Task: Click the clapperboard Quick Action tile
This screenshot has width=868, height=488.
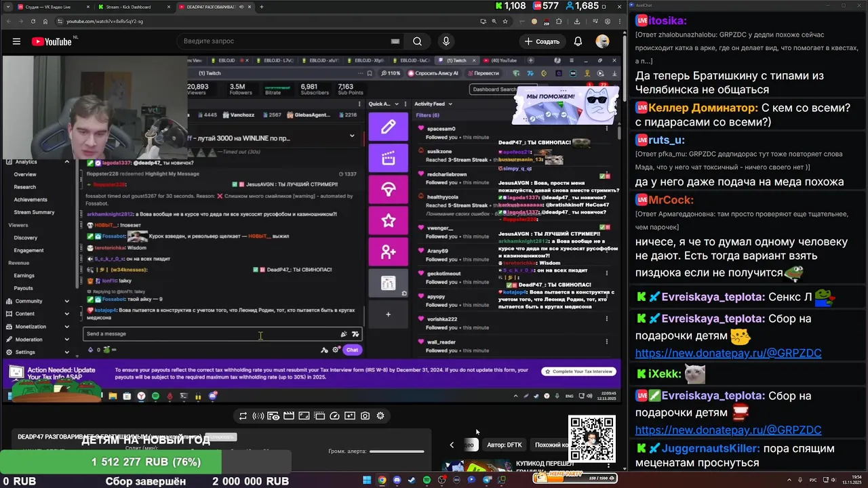Action: click(388, 159)
